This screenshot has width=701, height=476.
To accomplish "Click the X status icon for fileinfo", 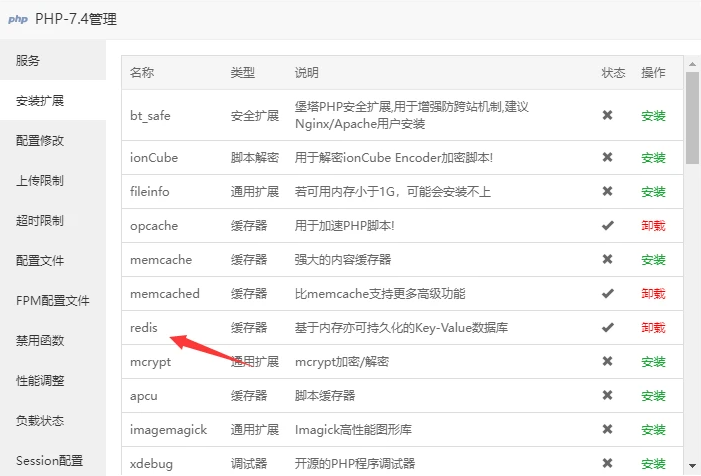I will point(607,191).
